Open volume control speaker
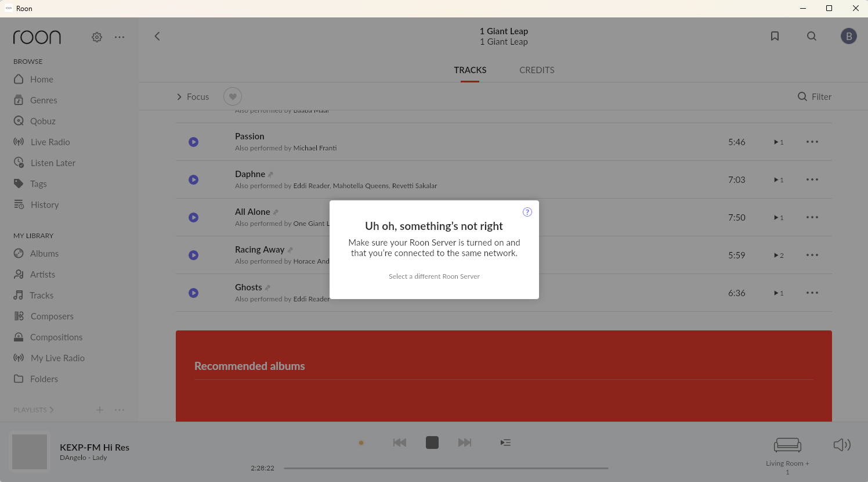 tap(842, 445)
